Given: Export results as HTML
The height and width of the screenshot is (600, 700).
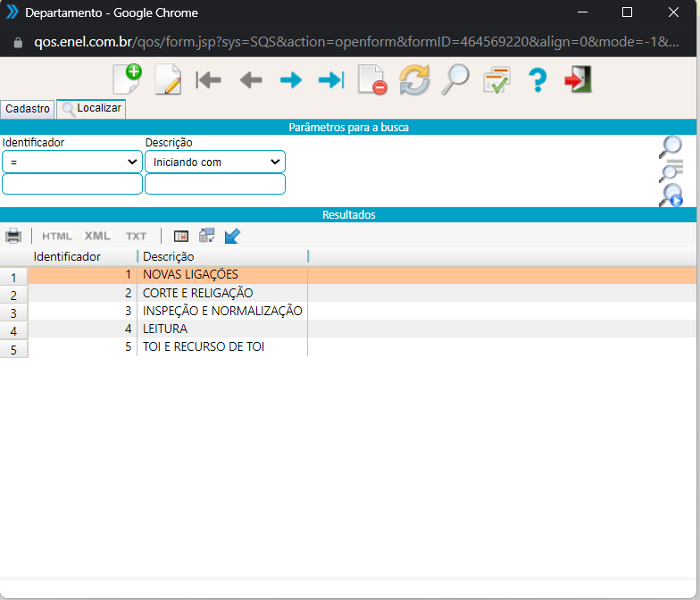Looking at the screenshot, I should coord(57,237).
